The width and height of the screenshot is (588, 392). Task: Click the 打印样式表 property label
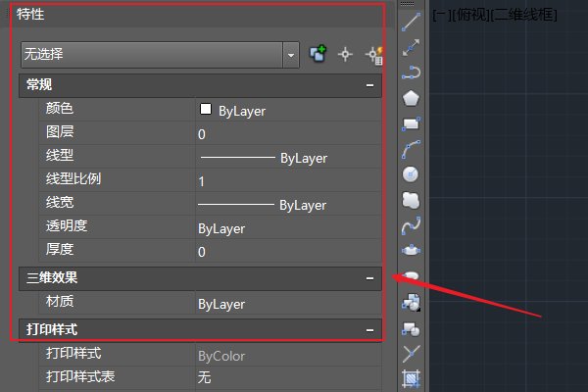click(x=80, y=376)
